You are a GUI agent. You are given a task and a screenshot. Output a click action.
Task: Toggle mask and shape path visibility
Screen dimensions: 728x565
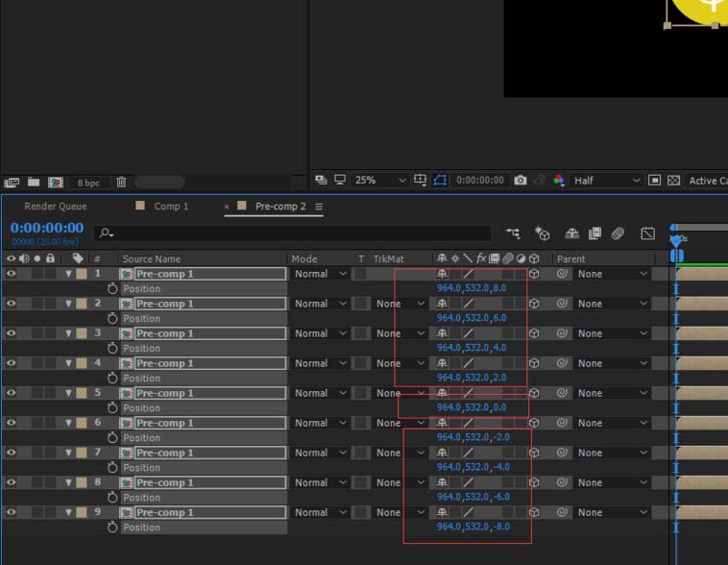[440, 180]
